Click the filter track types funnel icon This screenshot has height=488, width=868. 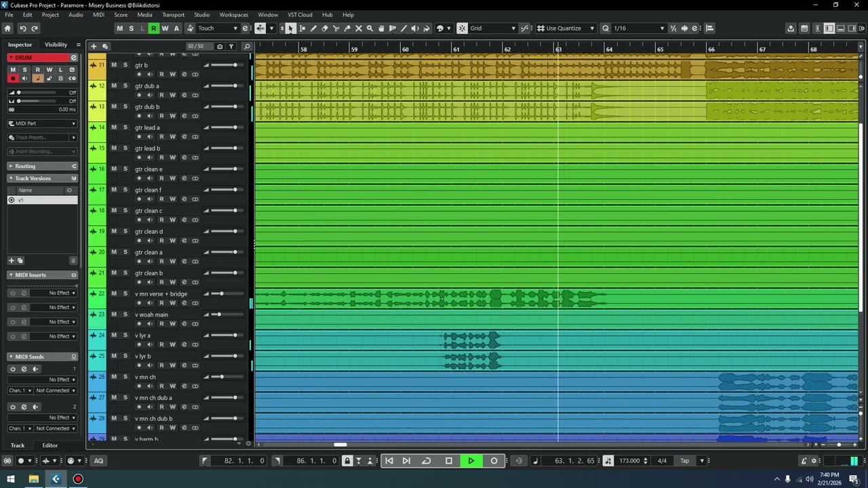(x=231, y=46)
